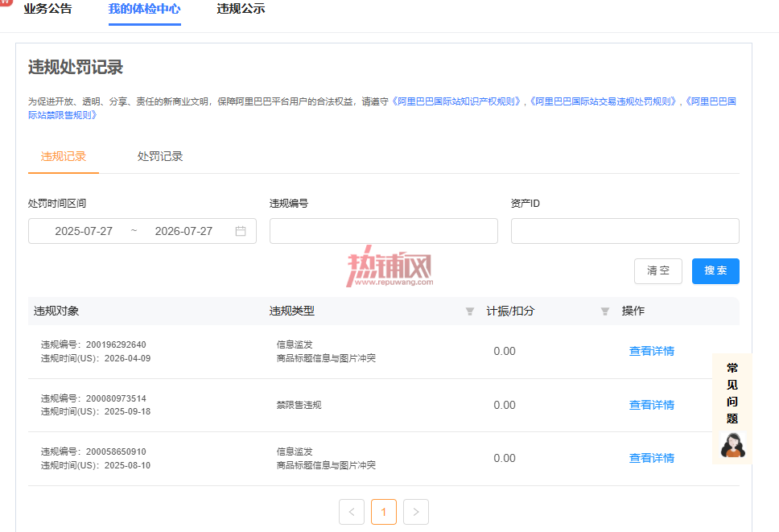Select the 违规记录 sub-tab
The width and height of the screenshot is (779, 532).
(64, 156)
